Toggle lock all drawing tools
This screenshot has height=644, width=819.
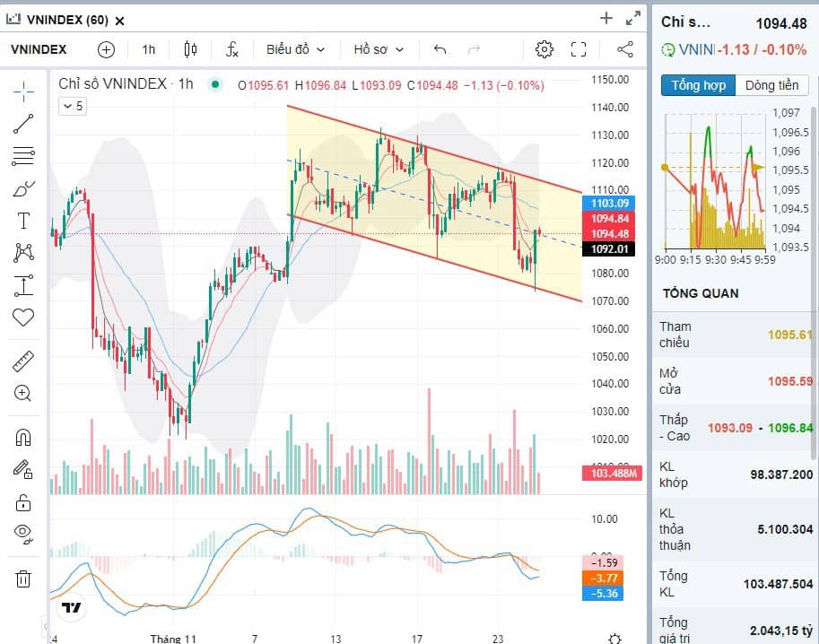point(23,501)
